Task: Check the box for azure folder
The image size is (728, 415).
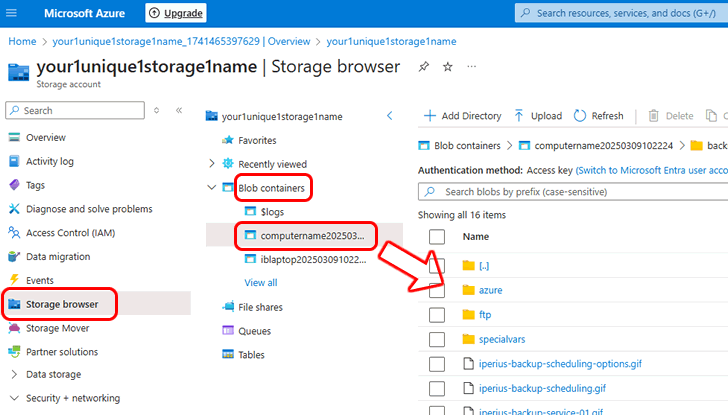Action: (436, 290)
